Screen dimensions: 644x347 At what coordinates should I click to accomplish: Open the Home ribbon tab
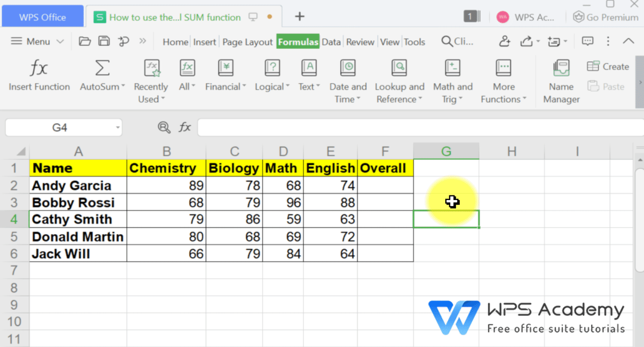175,42
